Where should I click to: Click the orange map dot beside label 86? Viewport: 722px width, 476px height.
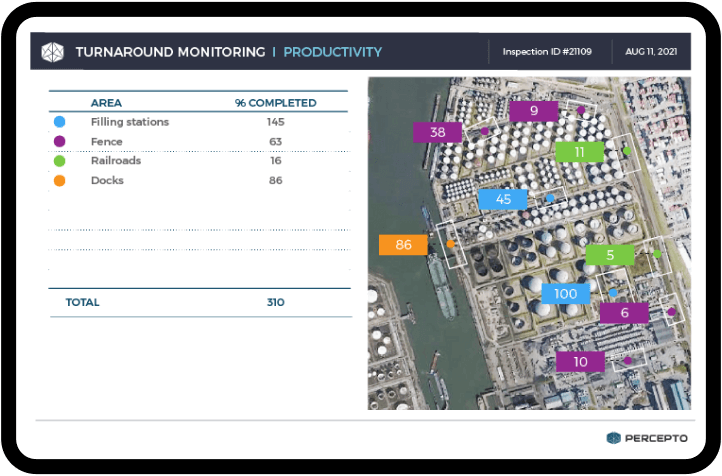(x=450, y=244)
